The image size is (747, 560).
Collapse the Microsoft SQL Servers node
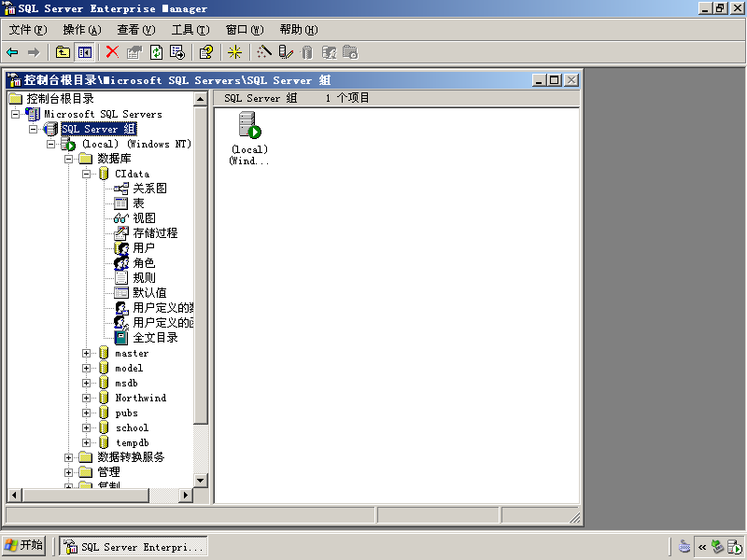tap(16, 114)
